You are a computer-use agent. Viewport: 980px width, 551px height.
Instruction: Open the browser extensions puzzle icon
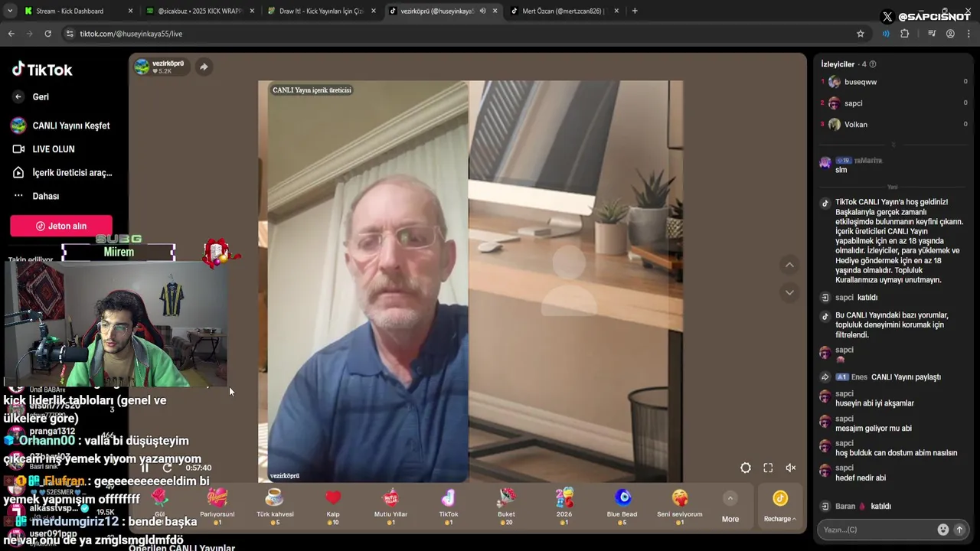904,34
